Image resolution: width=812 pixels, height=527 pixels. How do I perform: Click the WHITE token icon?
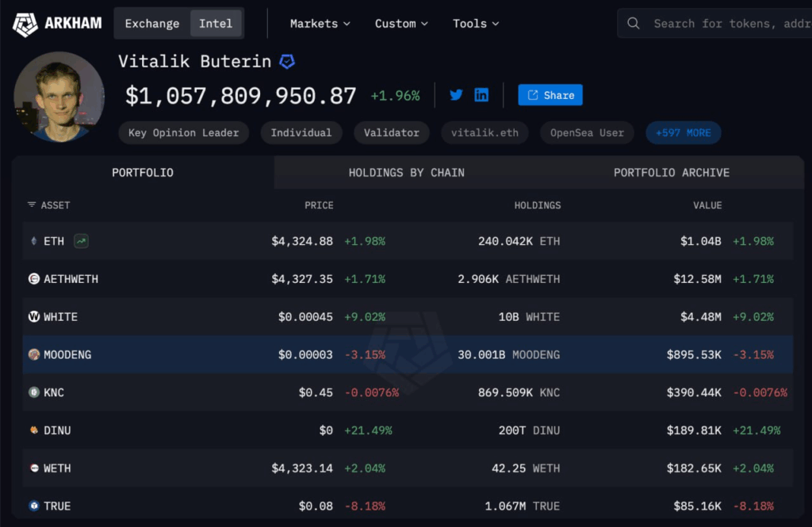pos(33,317)
